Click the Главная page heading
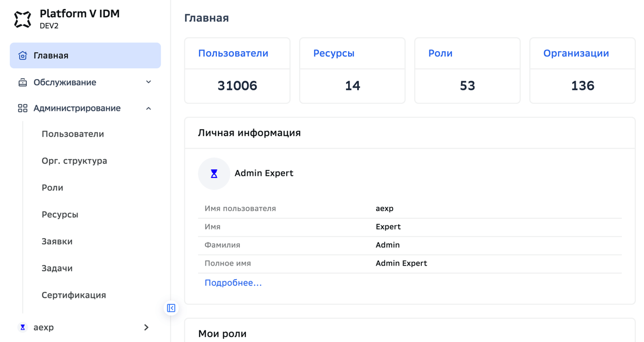The width and height of the screenshot is (644, 342). [207, 18]
